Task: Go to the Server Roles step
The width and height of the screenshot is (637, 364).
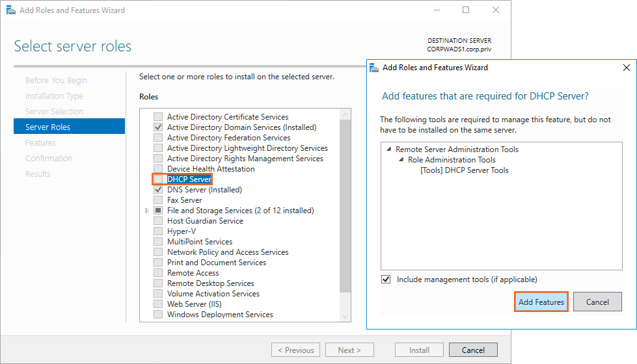Action: 47,127
